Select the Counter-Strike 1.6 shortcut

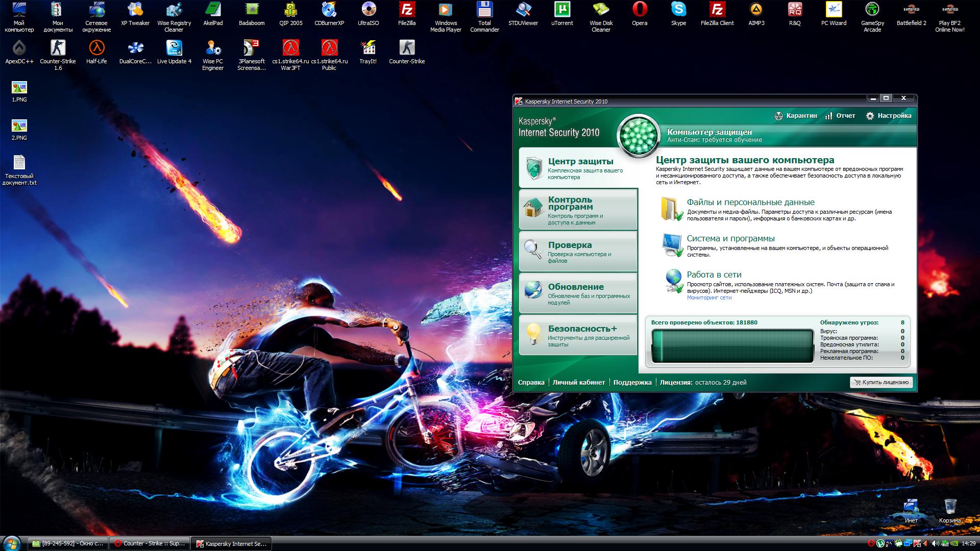(58, 56)
